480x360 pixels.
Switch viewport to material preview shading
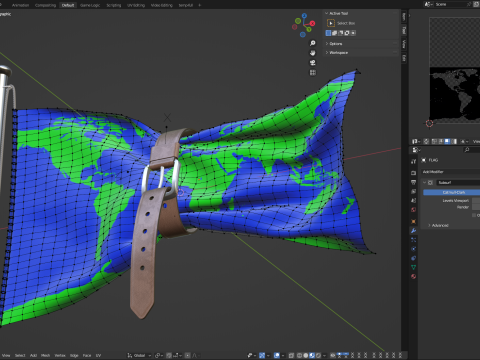[312, 355]
